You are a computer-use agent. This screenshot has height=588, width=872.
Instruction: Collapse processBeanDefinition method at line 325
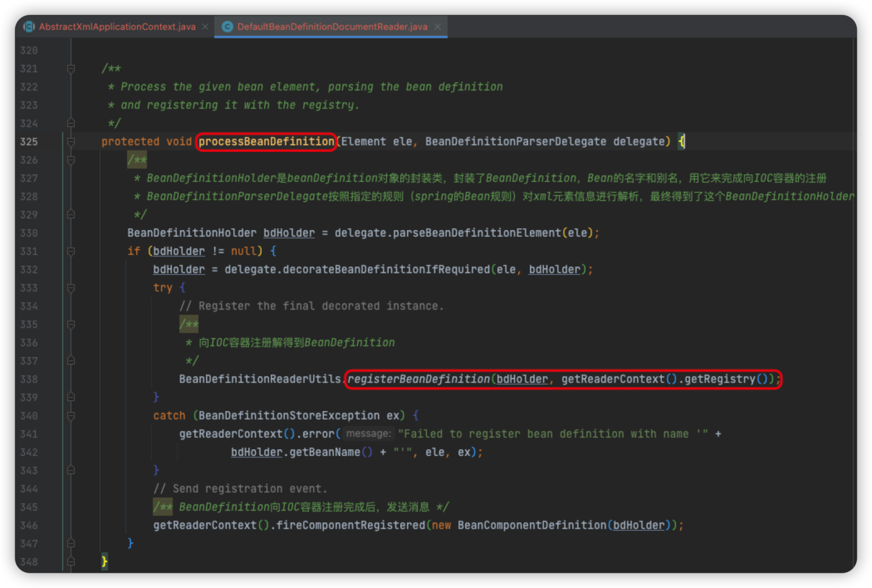pos(71,142)
